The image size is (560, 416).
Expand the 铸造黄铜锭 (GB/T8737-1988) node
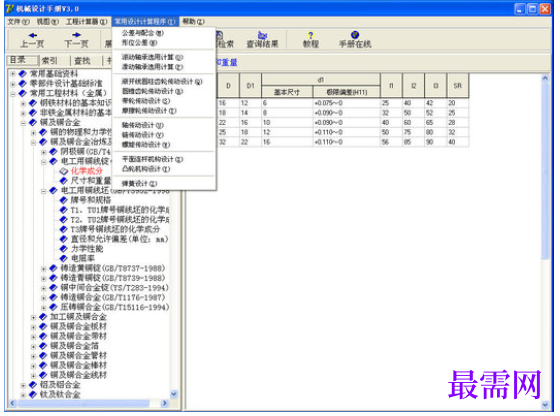pos(44,269)
